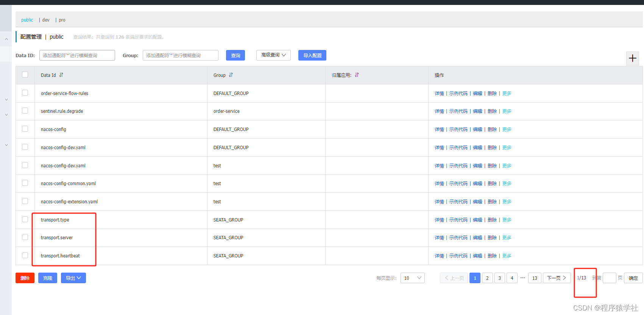Click the plus icon to add configuration
The width and height of the screenshot is (644, 315).
633,58
